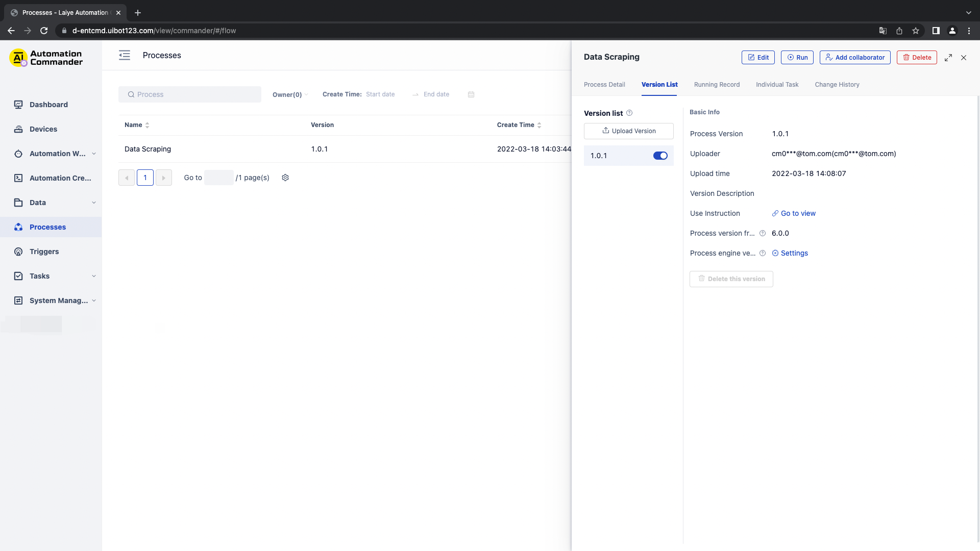Open Change History tab
Viewport: 980px width, 551px height.
(x=837, y=85)
